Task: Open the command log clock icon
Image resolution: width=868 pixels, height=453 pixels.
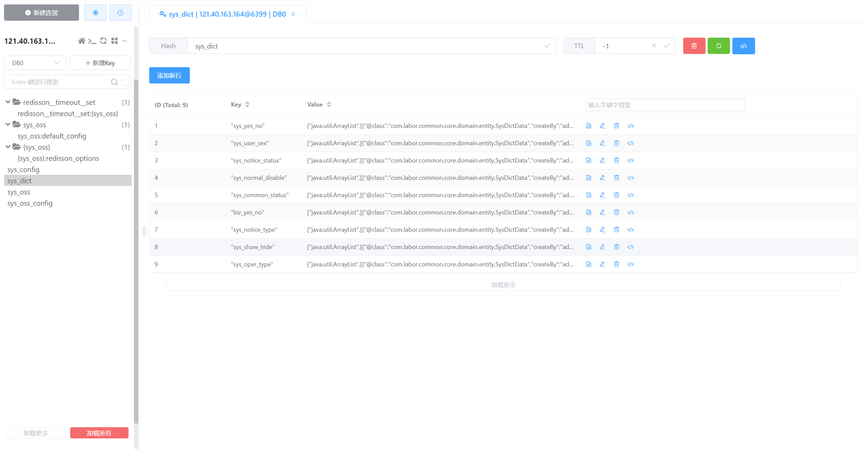Action: pyautogui.click(x=120, y=13)
